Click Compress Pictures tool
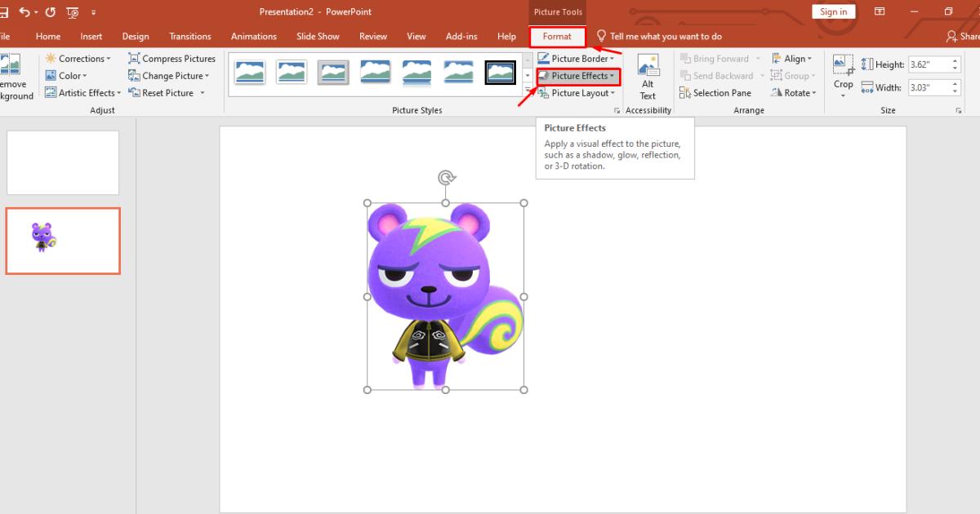The image size is (980, 514). click(171, 58)
